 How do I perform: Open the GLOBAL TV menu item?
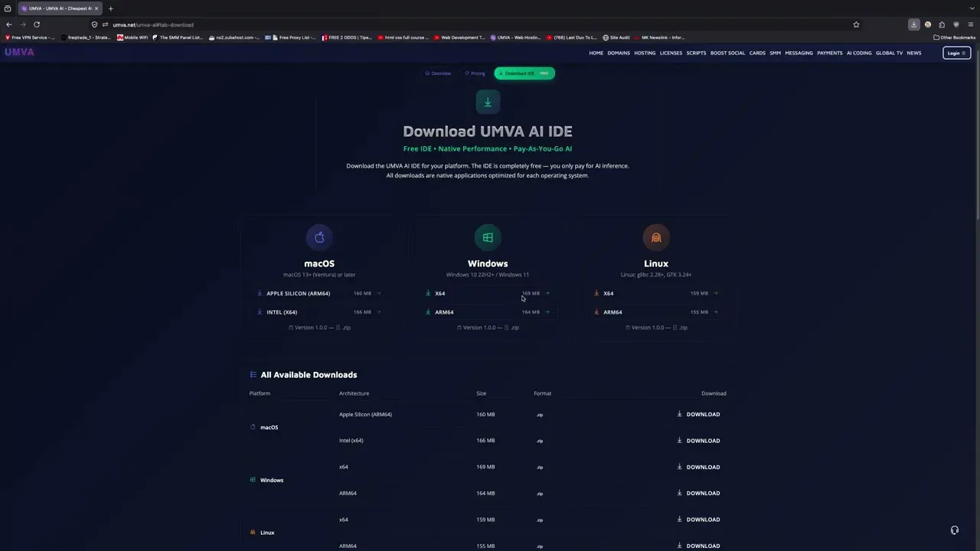point(889,53)
